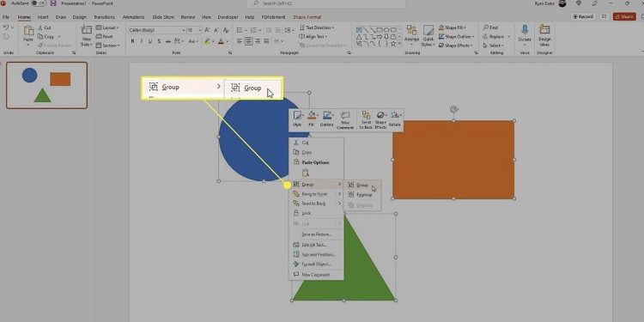The width and height of the screenshot is (644, 322).
Task: Choose Edit Alt Text in context menu
Action: tap(317, 245)
